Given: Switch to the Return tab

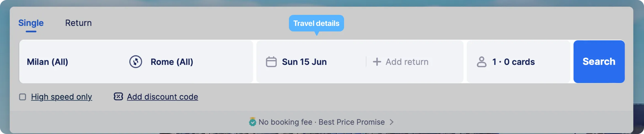Looking at the screenshot, I should click(x=78, y=23).
